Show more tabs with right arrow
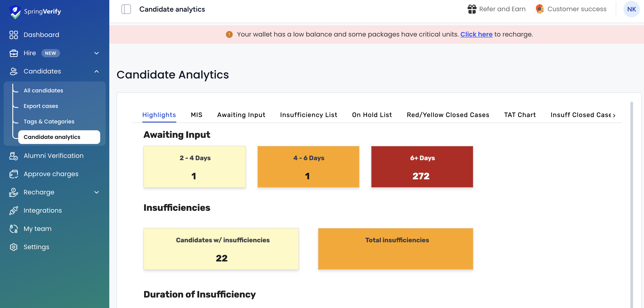The width and height of the screenshot is (644, 308). pos(614,115)
